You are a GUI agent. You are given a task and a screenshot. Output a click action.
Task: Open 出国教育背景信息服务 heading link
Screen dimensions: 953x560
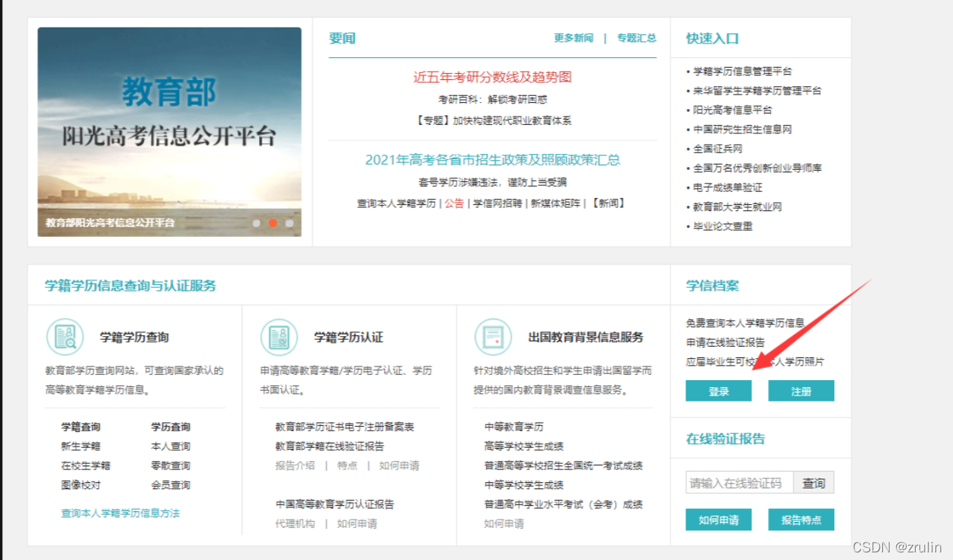586,338
